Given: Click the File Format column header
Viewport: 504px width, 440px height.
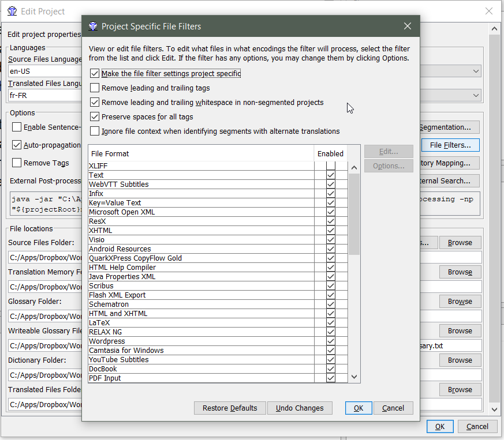Looking at the screenshot, I should pos(201,153).
